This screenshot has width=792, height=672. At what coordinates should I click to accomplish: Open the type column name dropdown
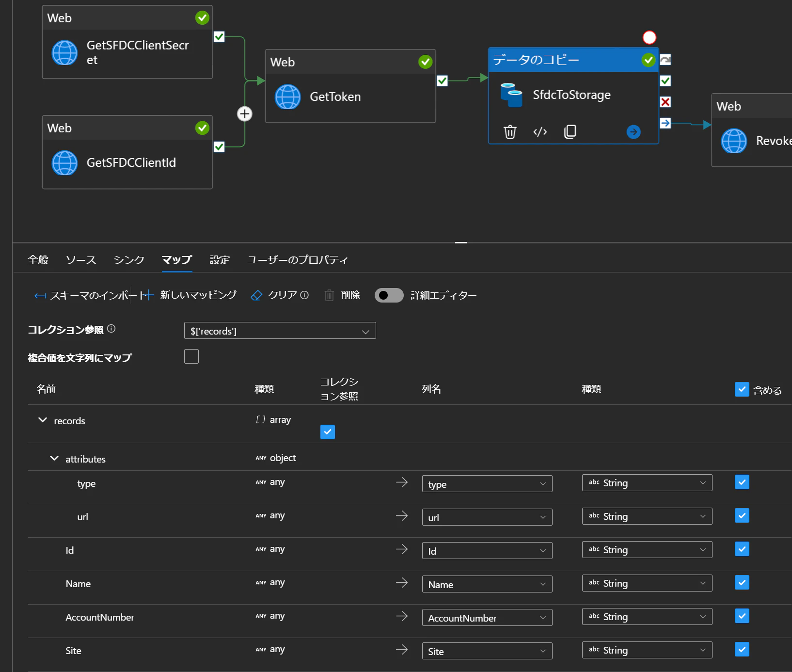tap(487, 484)
